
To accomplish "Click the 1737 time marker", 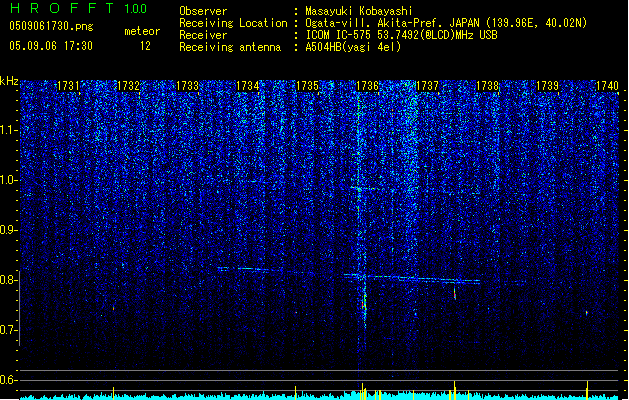I will point(428,86).
